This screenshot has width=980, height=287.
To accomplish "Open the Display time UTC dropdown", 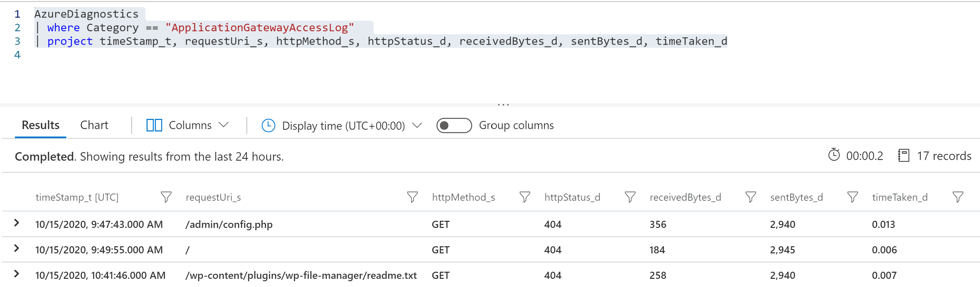I will [417, 126].
